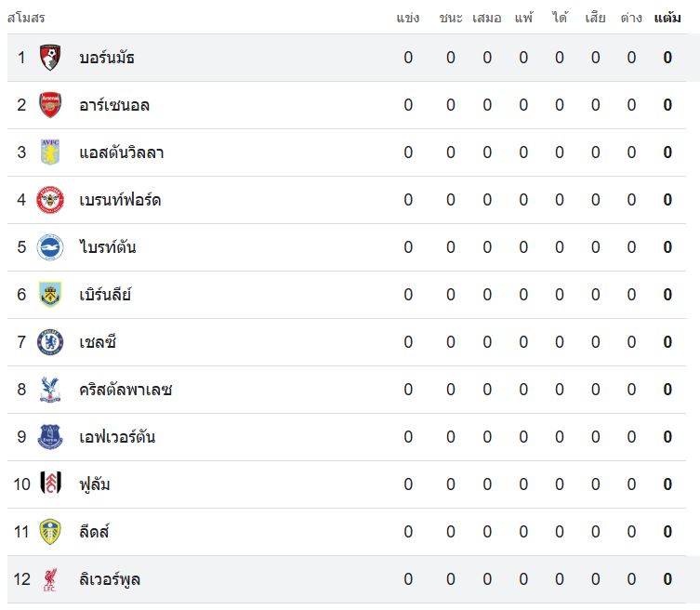Click the Leeds United crest
700x610 pixels.
tap(50, 531)
